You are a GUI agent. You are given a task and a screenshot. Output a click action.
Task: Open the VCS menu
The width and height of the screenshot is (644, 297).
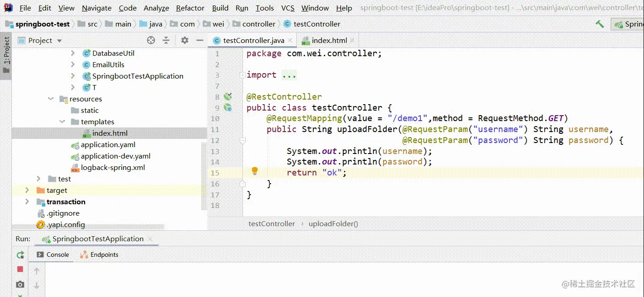tap(288, 8)
